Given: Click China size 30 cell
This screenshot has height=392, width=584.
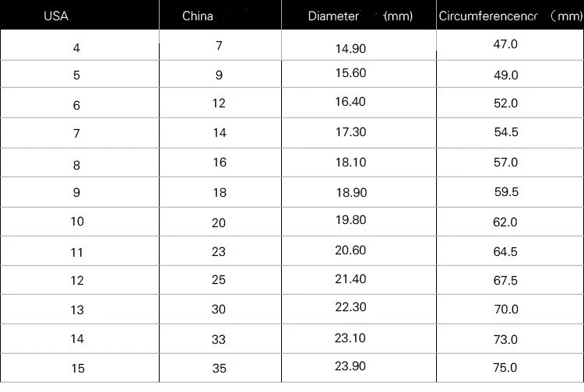Looking at the screenshot, I should 219,309.
